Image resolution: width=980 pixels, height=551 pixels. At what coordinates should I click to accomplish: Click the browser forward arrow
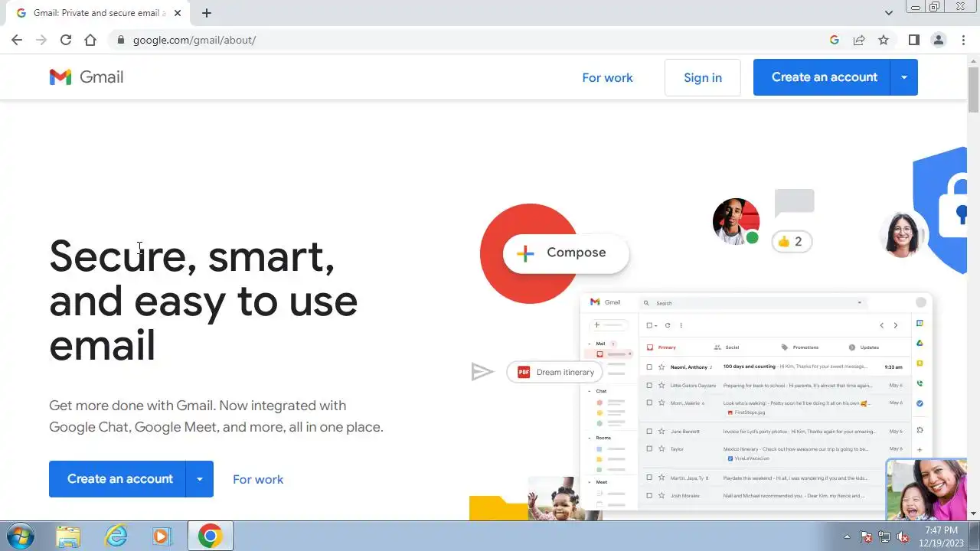(41, 40)
